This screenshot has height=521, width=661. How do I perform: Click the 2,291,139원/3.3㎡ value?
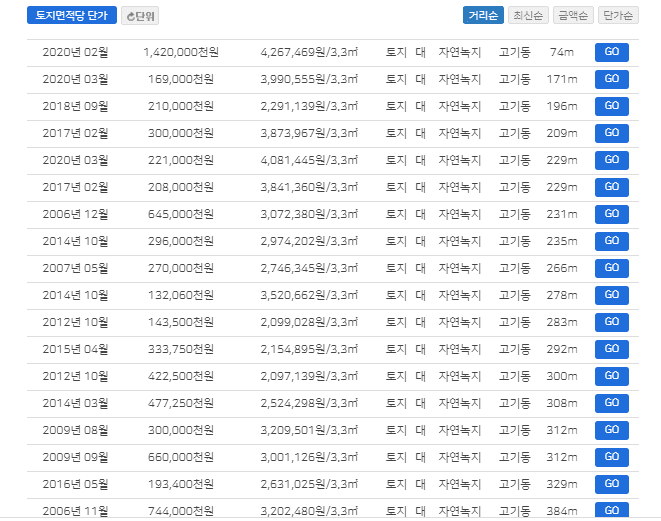(x=309, y=106)
